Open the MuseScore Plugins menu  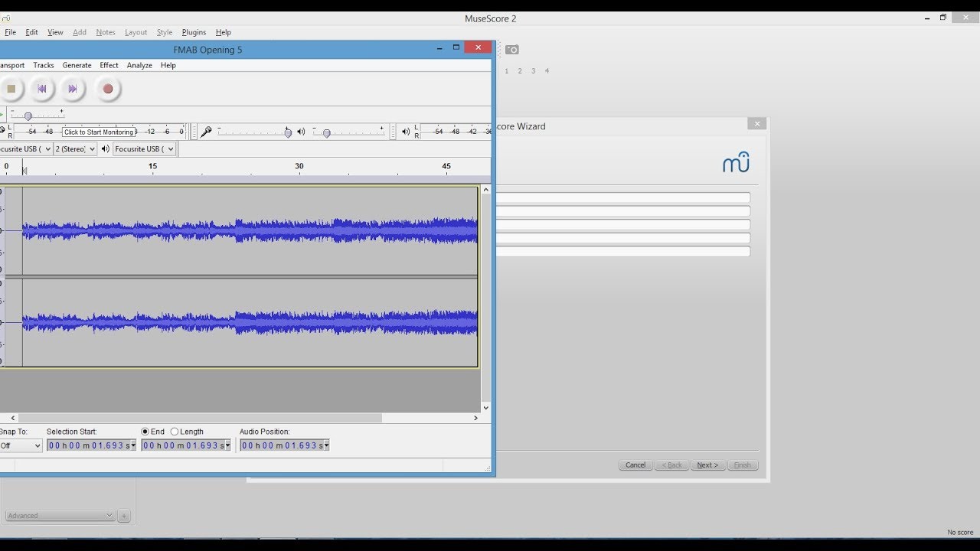pyautogui.click(x=194, y=32)
